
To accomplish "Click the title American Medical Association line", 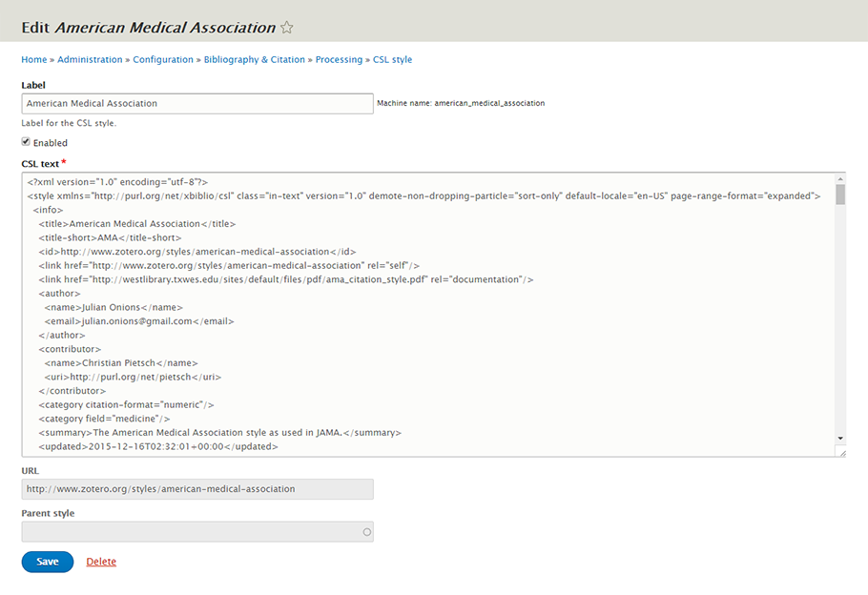I will pyautogui.click(x=137, y=224).
